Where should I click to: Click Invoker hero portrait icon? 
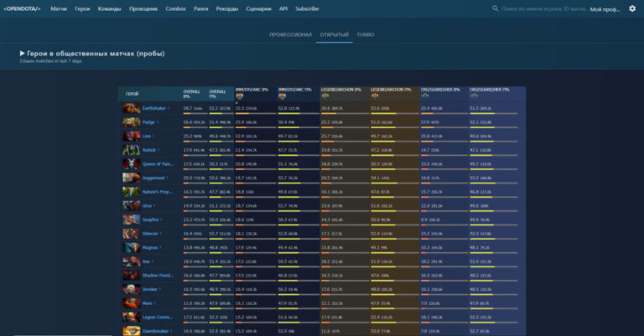point(131,289)
